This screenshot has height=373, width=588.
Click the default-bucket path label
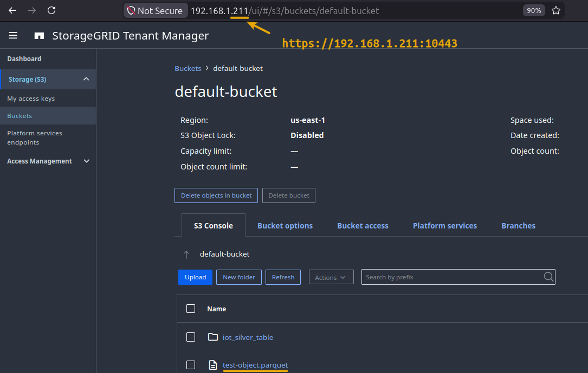pyautogui.click(x=224, y=254)
